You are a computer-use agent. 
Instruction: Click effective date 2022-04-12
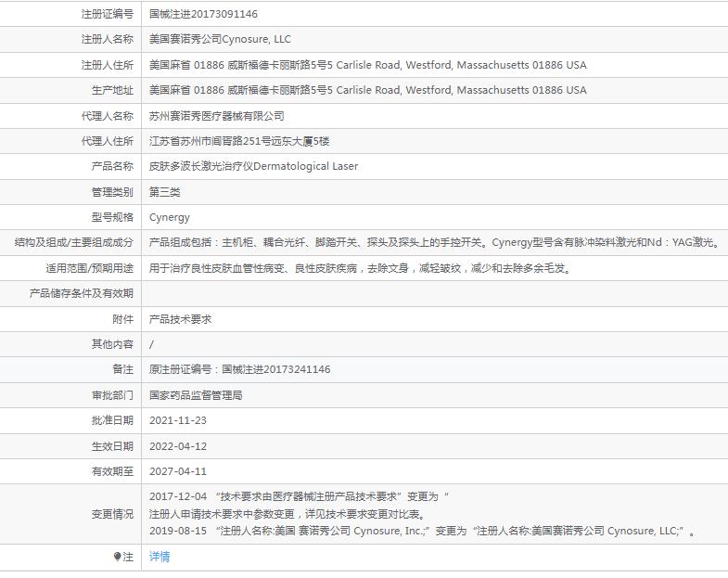(178, 446)
